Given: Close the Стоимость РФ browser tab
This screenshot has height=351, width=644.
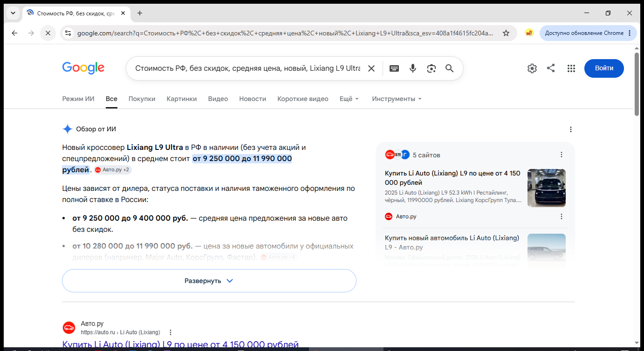Looking at the screenshot, I should point(123,13).
